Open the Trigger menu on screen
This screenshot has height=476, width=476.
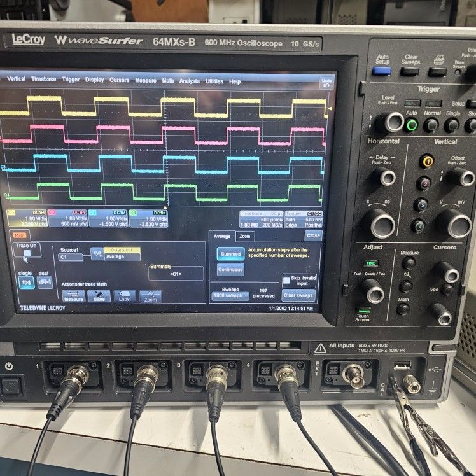[x=71, y=80]
